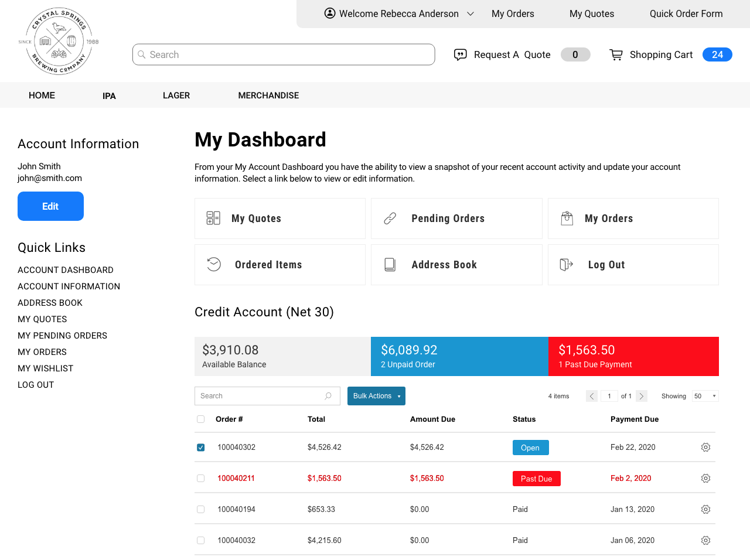Click the orders table Search field
The width and height of the screenshot is (750, 560).
click(267, 396)
